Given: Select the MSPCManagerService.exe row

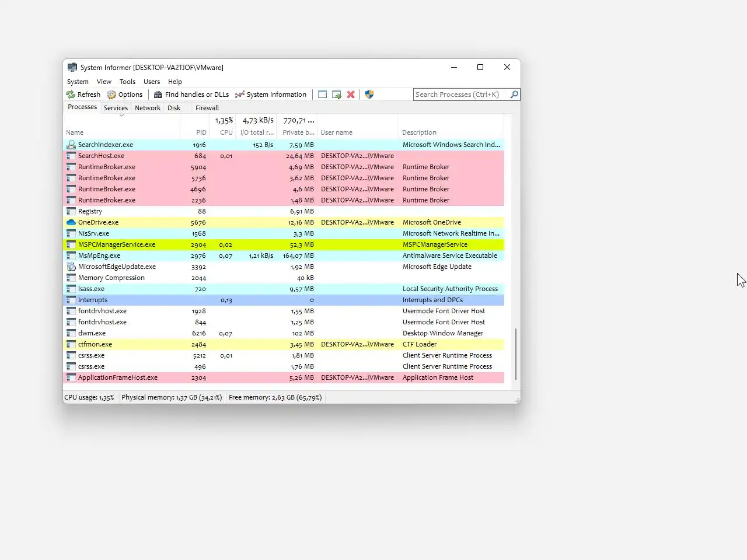Looking at the screenshot, I should tap(284, 244).
